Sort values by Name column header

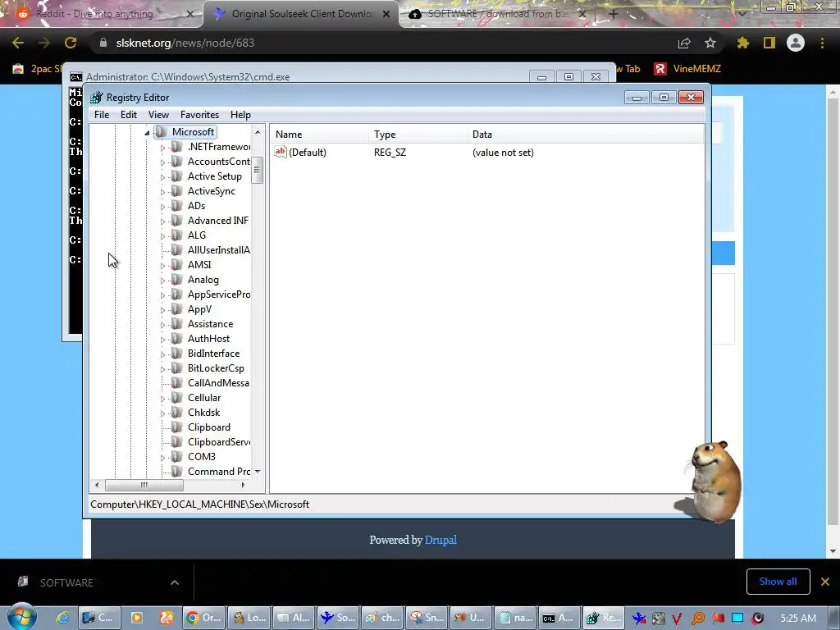[x=319, y=135]
